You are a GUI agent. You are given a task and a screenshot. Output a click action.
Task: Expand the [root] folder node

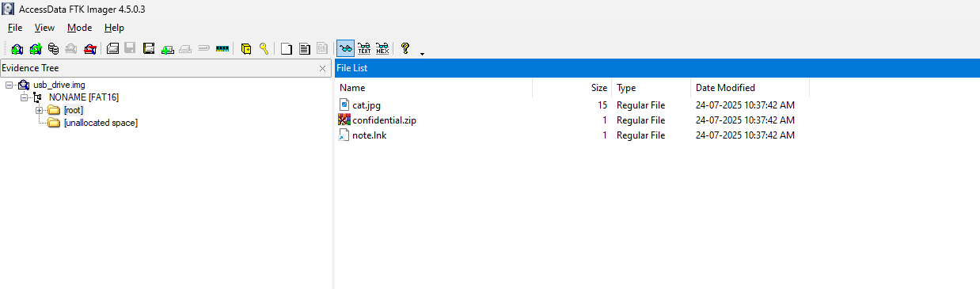pyautogui.click(x=40, y=110)
